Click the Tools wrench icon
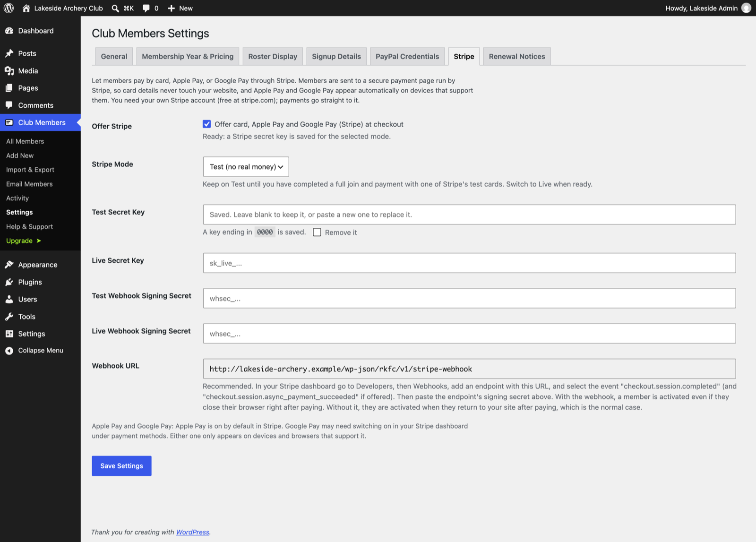Image resolution: width=756 pixels, height=542 pixels. (9, 317)
